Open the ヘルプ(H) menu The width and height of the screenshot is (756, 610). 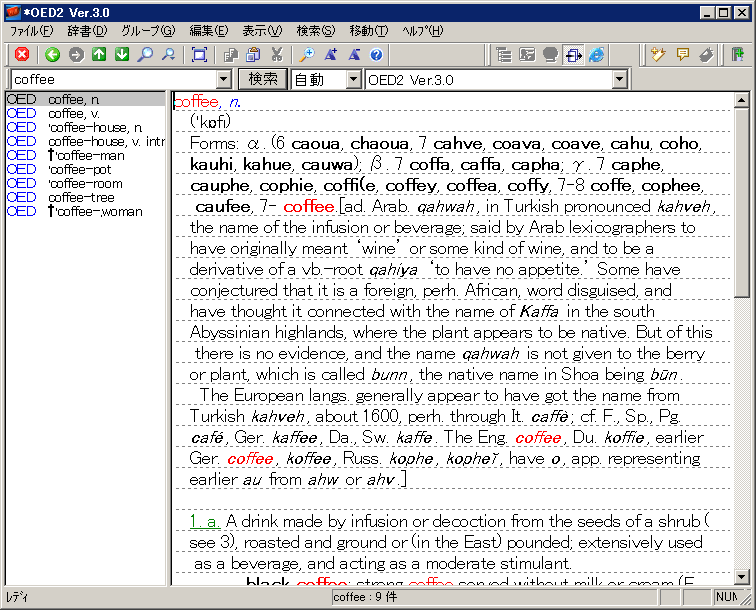pyautogui.click(x=423, y=31)
